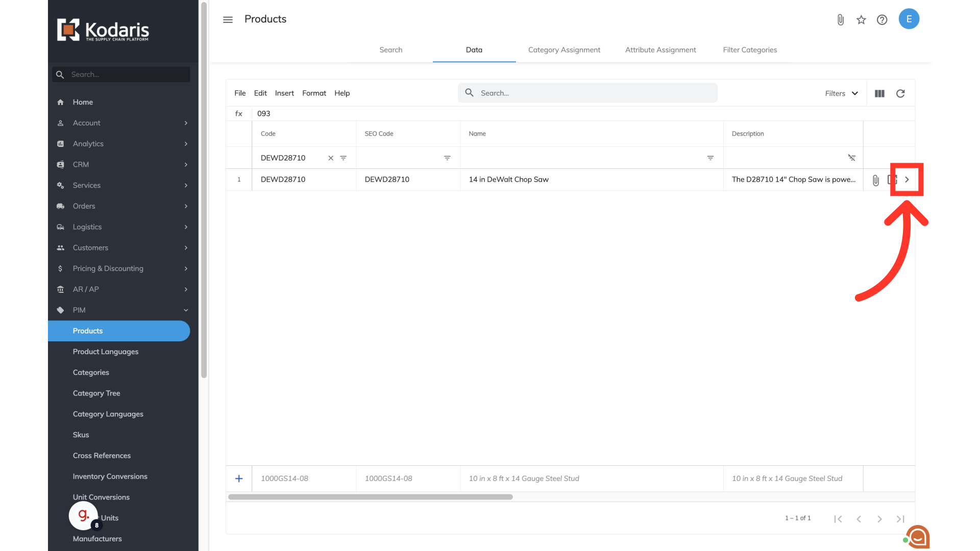The width and height of the screenshot is (980, 551).
Task: Open Category Tree in sidebar
Action: click(x=96, y=393)
